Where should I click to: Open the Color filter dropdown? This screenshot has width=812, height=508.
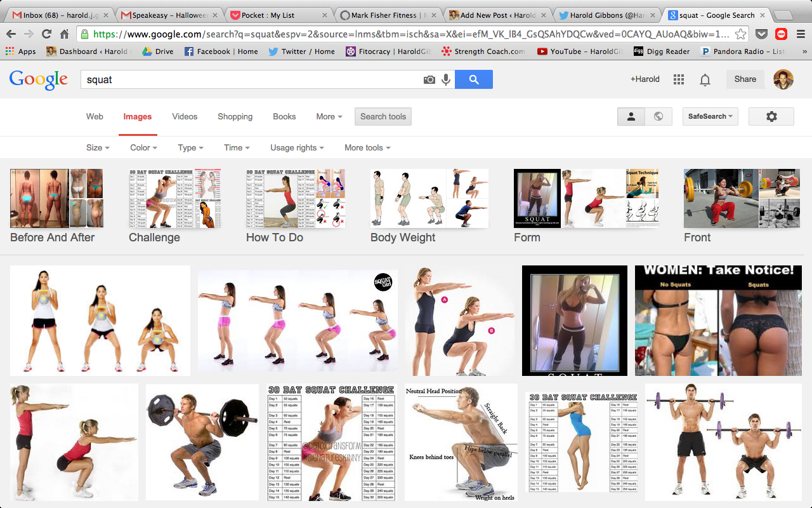point(143,147)
